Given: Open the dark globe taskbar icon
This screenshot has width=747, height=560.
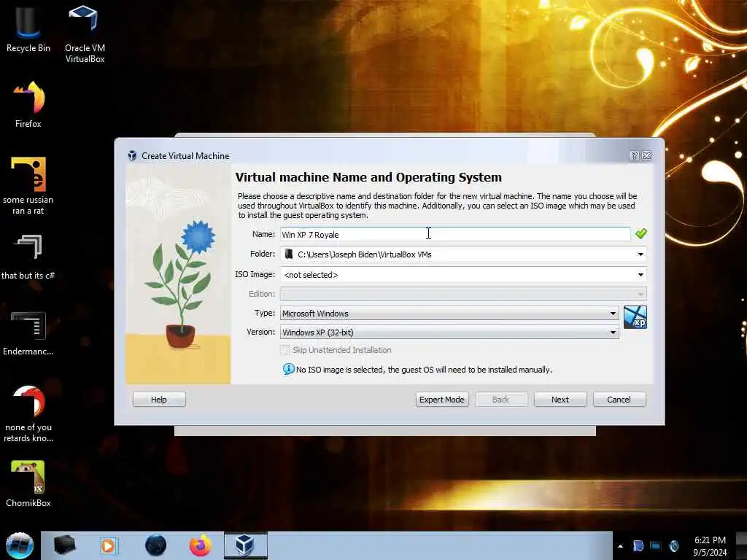Looking at the screenshot, I should click(x=155, y=545).
